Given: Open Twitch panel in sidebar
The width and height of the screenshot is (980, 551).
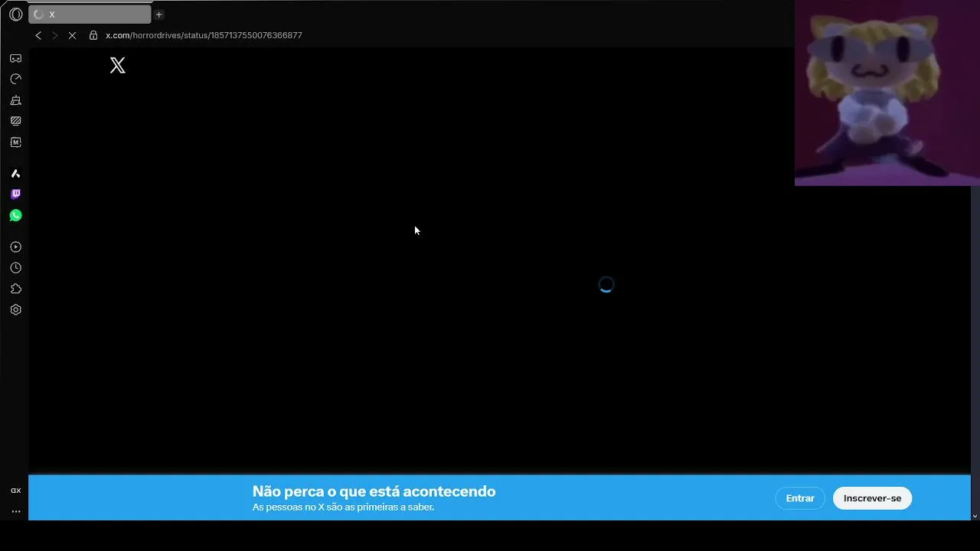Looking at the screenshot, I should [x=15, y=194].
